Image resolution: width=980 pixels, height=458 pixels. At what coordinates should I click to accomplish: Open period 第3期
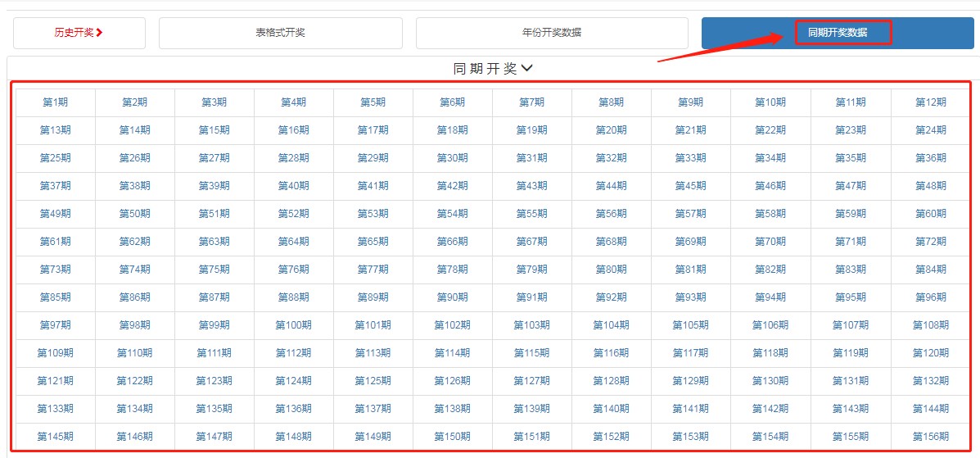tap(215, 102)
